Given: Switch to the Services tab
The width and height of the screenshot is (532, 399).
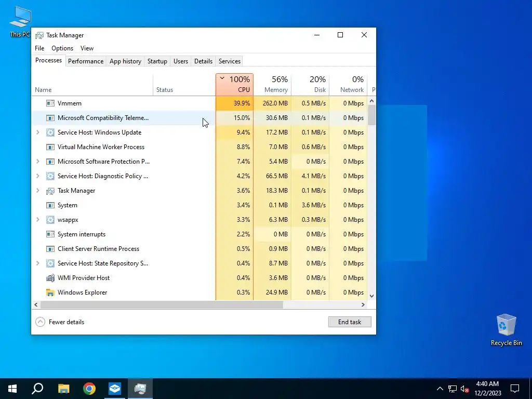Looking at the screenshot, I should tap(229, 61).
